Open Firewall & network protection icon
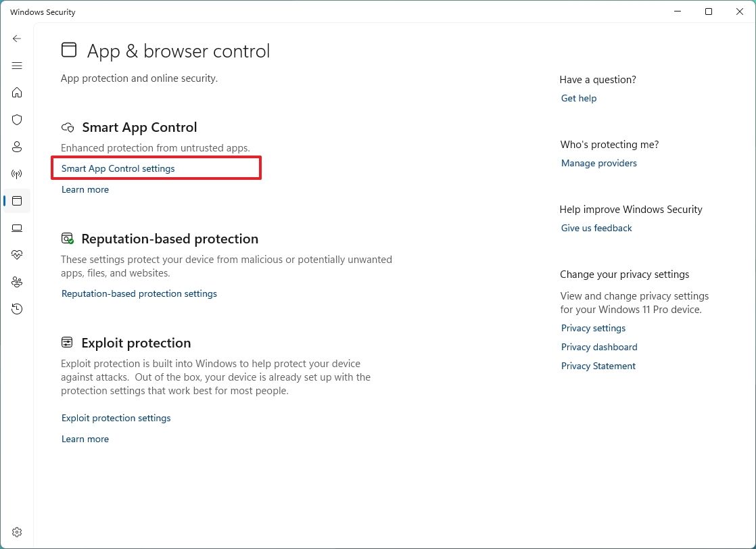The width and height of the screenshot is (756, 549). (17, 174)
